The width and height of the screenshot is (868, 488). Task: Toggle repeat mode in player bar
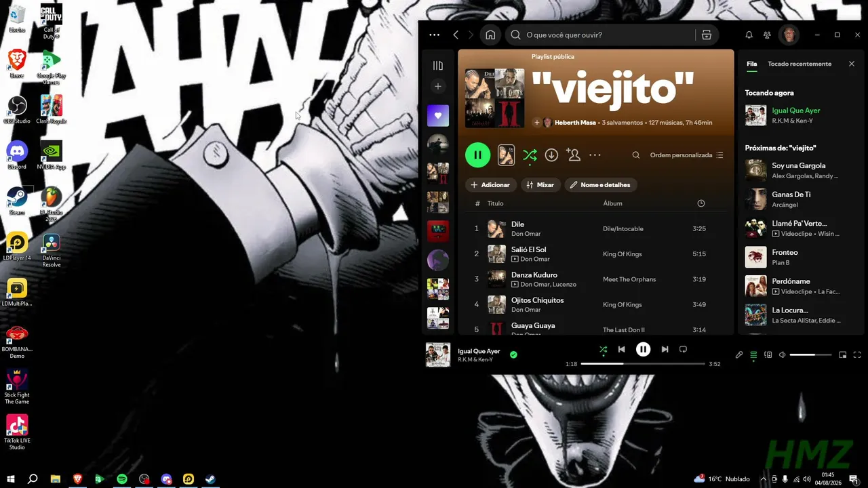(684, 350)
